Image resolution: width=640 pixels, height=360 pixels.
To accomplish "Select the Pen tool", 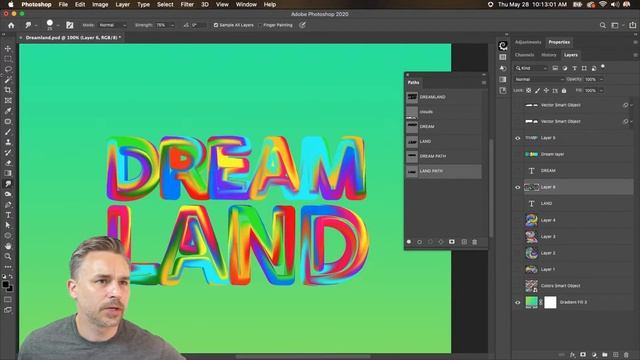I will point(8,204).
